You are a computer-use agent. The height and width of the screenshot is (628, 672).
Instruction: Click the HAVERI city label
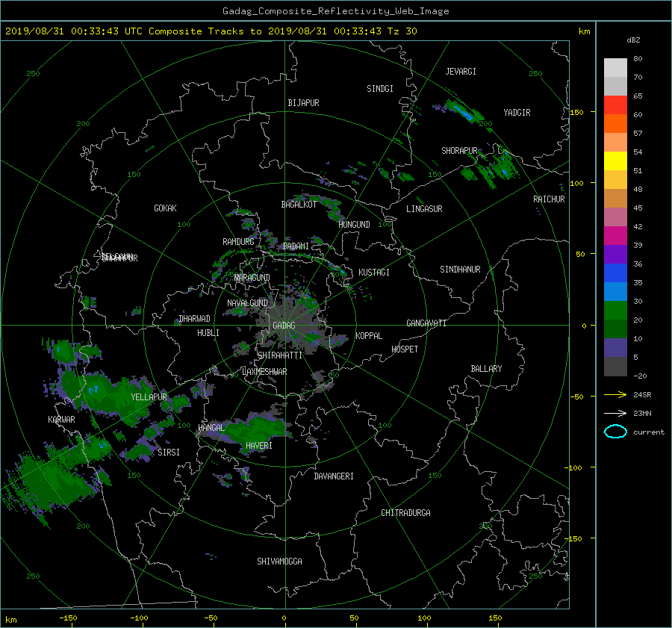(259, 446)
